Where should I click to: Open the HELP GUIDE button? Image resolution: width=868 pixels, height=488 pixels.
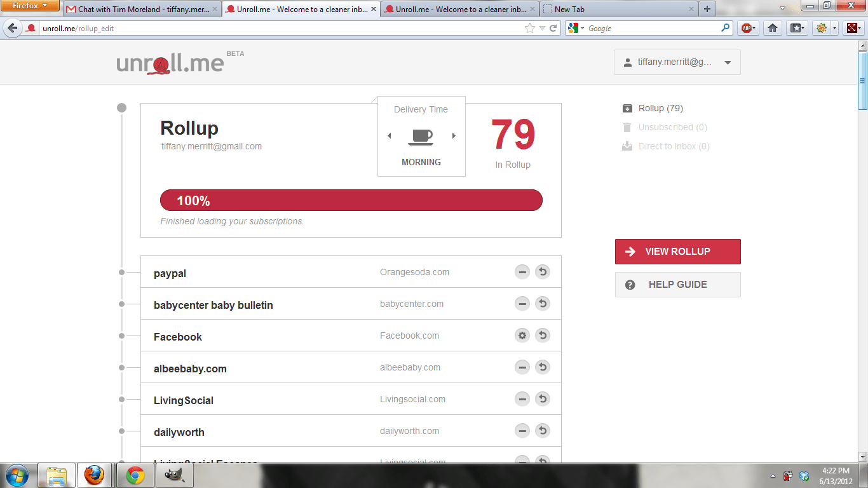point(677,285)
